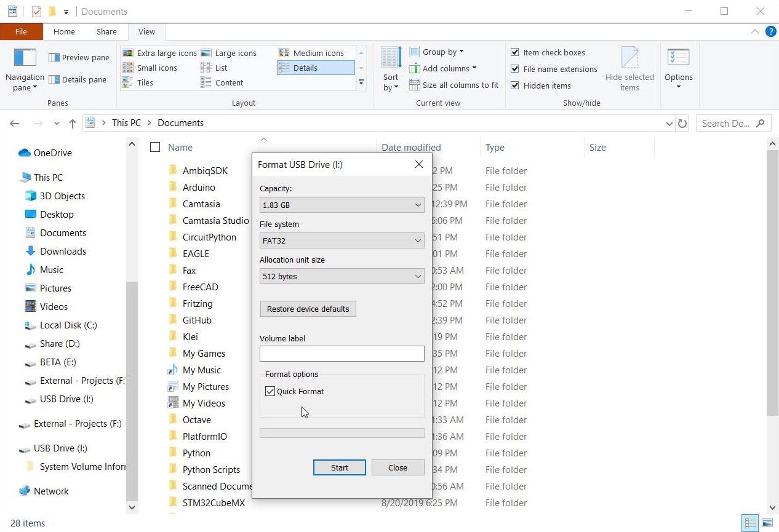This screenshot has width=779, height=532.
Task: Select Extra large icons layout
Action: point(160,53)
